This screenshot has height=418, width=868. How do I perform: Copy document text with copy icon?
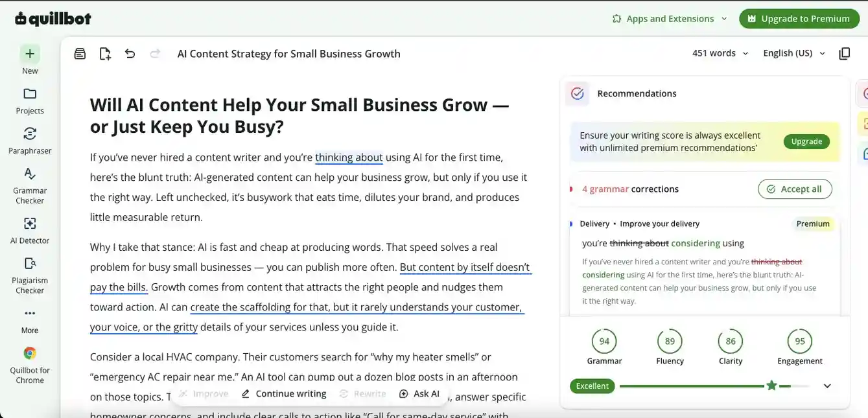(845, 54)
